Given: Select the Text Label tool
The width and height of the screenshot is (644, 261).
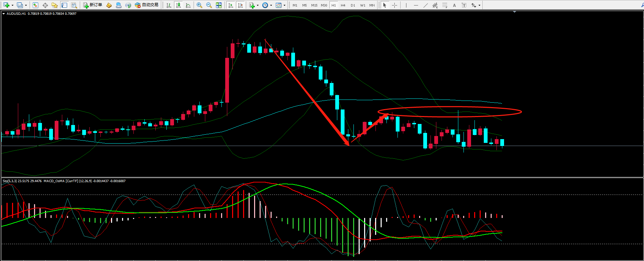Looking at the screenshot, I should tap(454, 5).
